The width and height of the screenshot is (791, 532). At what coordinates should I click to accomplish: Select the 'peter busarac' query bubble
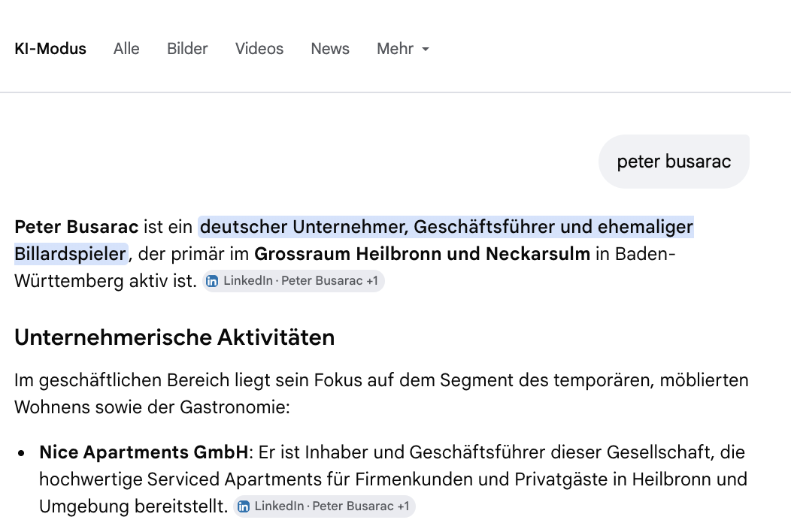(x=674, y=162)
